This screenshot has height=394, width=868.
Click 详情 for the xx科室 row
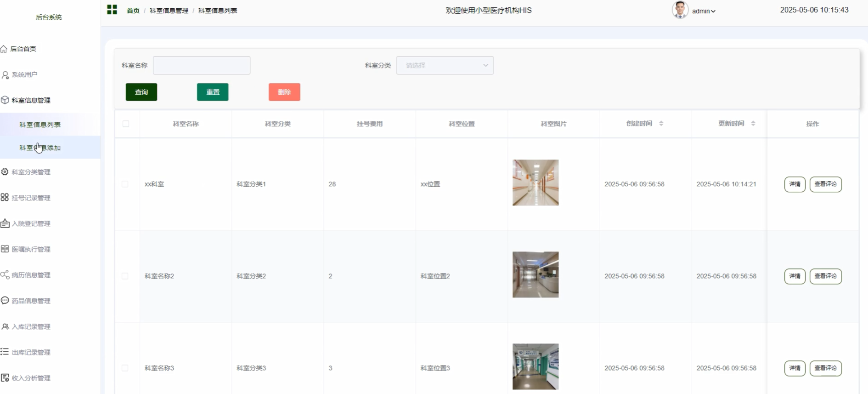tap(795, 184)
